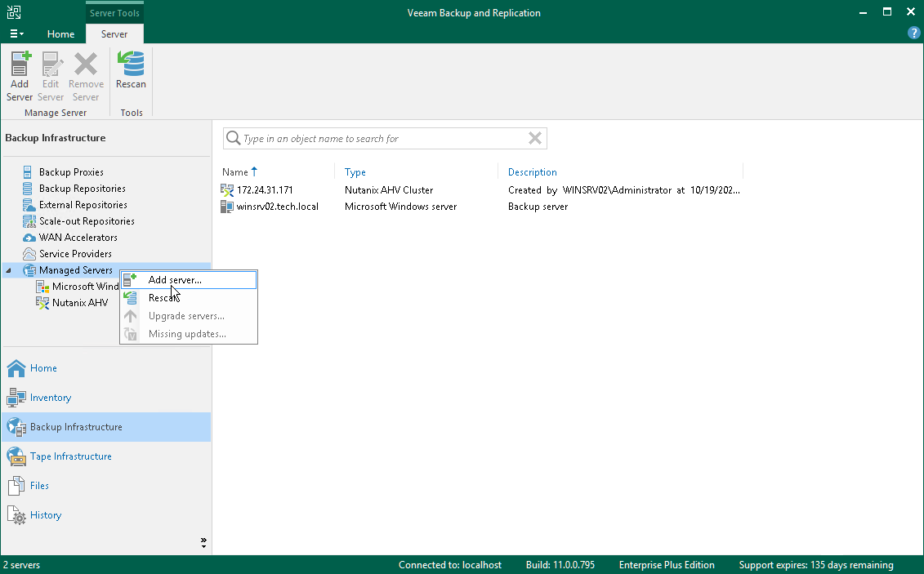Click the Rescan tool in ribbon
924x574 pixels.
[x=131, y=71]
